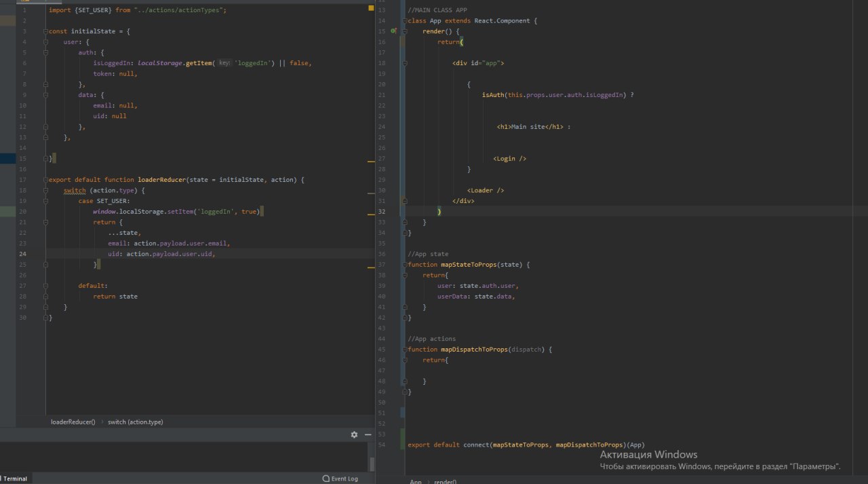Fold the class App declaration block
Viewport: 868px width, 484px height.
point(405,21)
